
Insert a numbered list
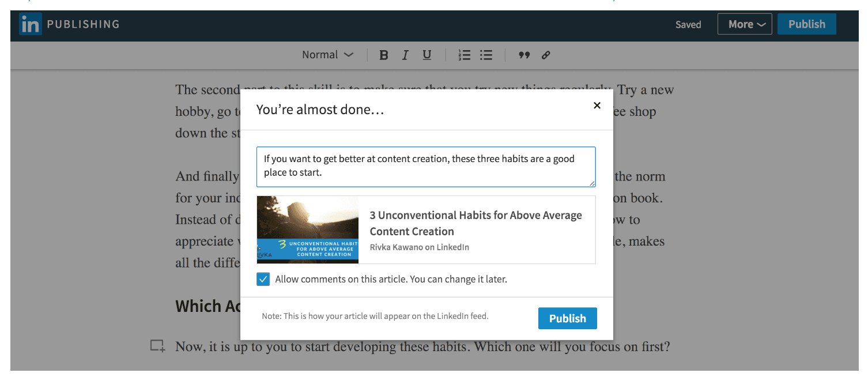tap(464, 55)
